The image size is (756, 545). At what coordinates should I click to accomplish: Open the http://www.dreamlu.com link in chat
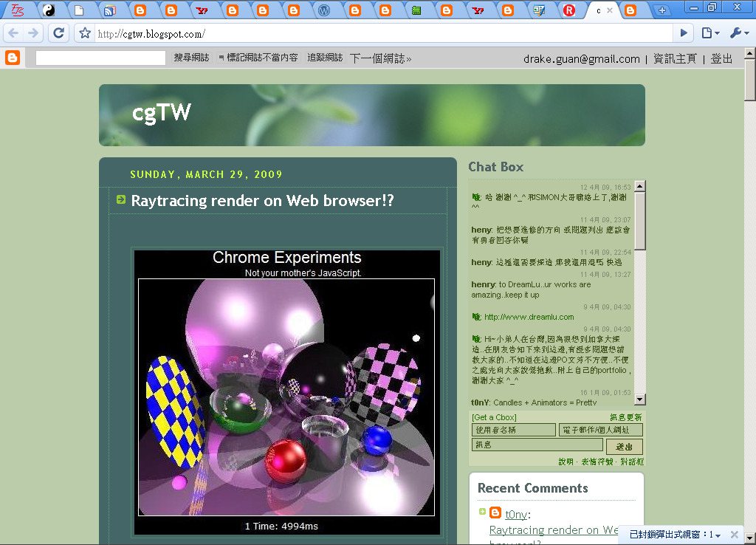point(529,317)
